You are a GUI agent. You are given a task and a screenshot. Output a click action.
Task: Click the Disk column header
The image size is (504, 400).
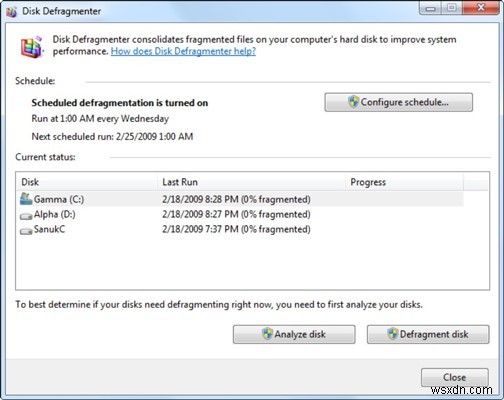87,182
